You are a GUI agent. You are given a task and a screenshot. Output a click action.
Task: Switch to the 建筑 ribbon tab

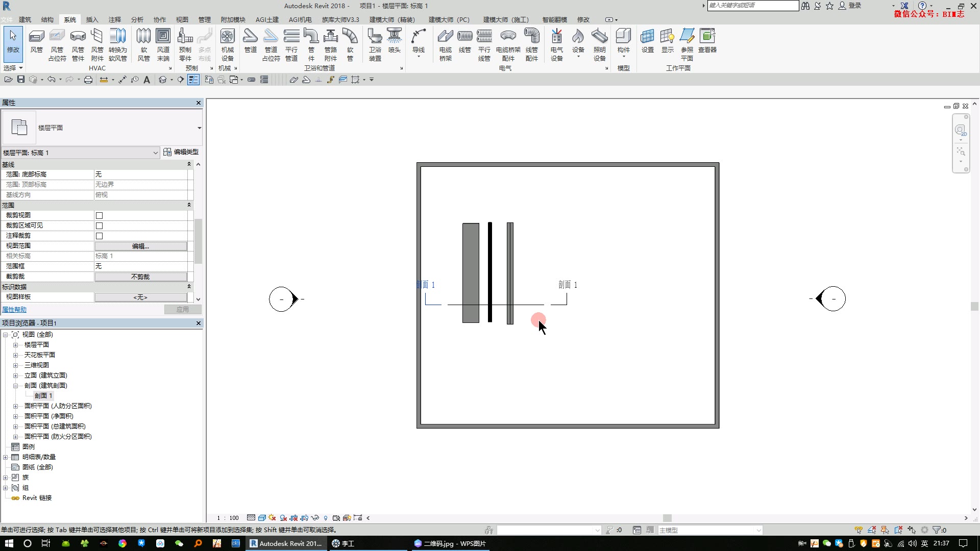[x=25, y=19]
